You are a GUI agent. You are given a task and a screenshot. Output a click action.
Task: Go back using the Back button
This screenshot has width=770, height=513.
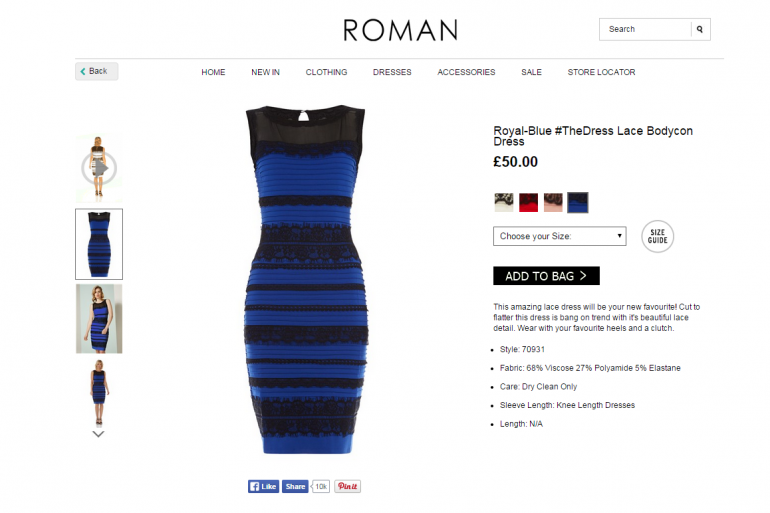coord(96,71)
